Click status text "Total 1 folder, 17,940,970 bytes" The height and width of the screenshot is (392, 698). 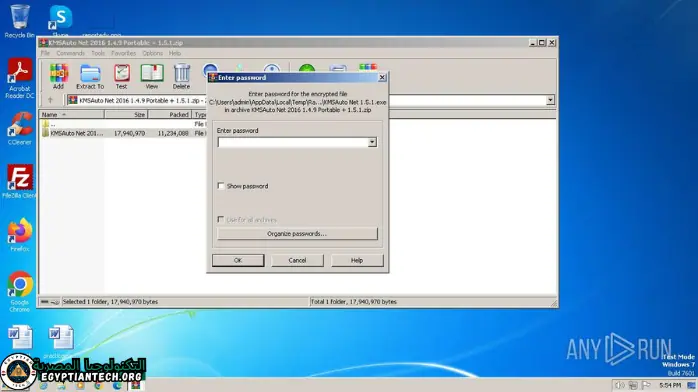click(x=353, y=302)
